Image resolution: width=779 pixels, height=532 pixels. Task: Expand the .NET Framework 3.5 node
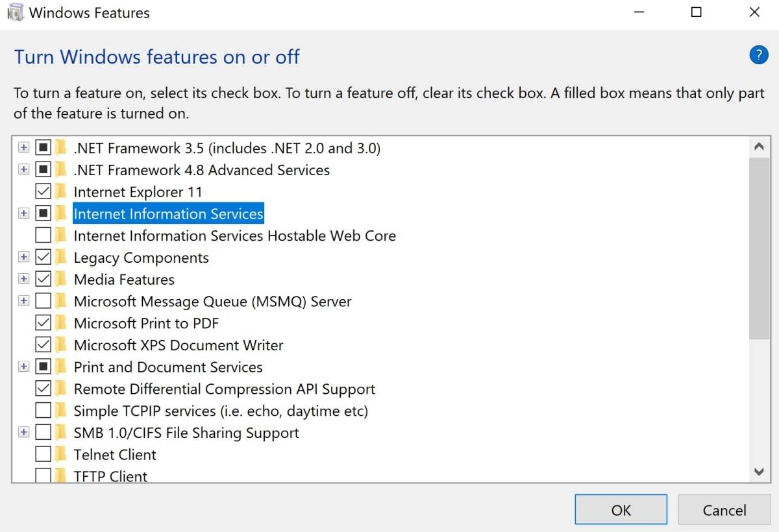[x=24, y=148]
